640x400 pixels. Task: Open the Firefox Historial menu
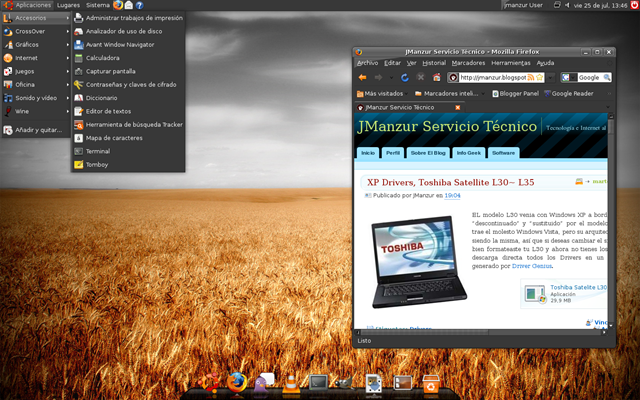coord(434,63)
